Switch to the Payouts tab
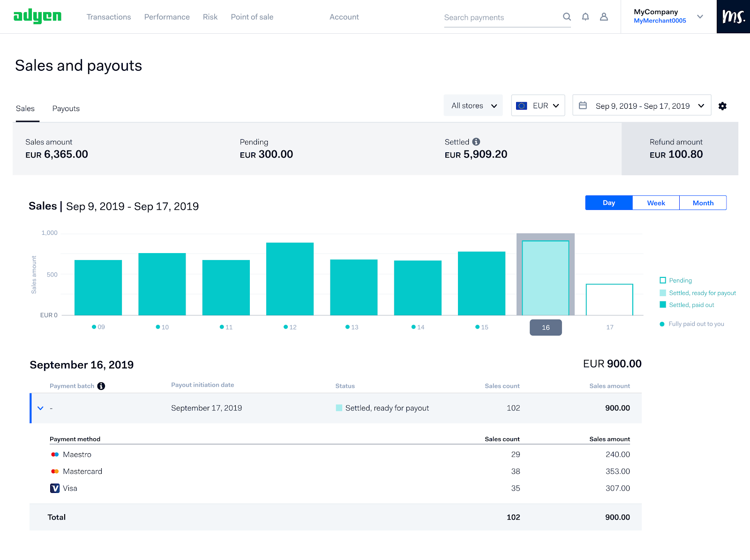Image resolution: width=750 pixels, height=560 pixels. pyautogui.click(x=66, y=109)
